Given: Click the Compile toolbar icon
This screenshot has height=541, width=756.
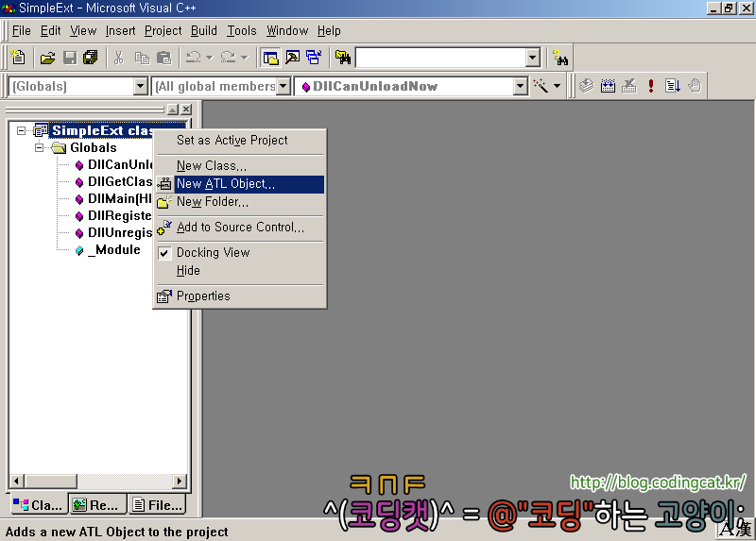Looking at the screenshot, I should [586, 86].
